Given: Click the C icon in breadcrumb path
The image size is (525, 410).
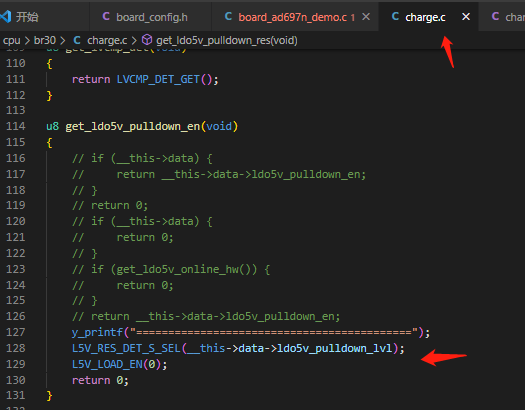Looking at the screenshot, I should pos(77,40).
